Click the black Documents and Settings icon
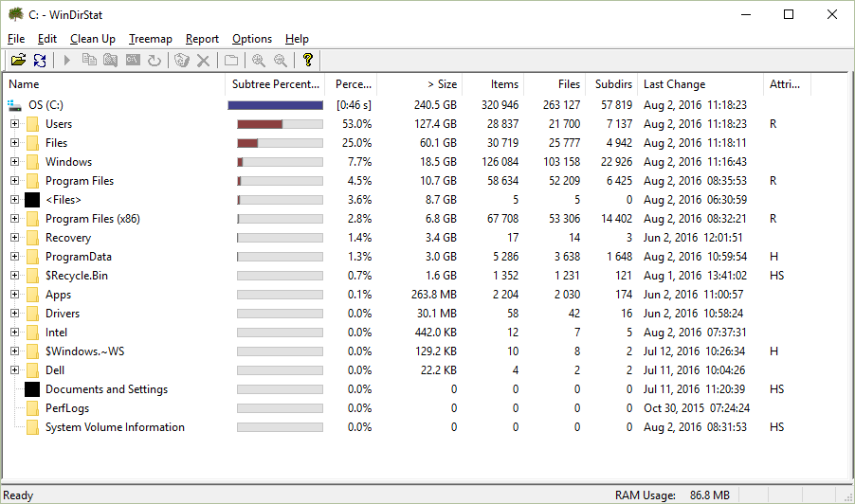The image size is (855, 504). coord(32,389)
